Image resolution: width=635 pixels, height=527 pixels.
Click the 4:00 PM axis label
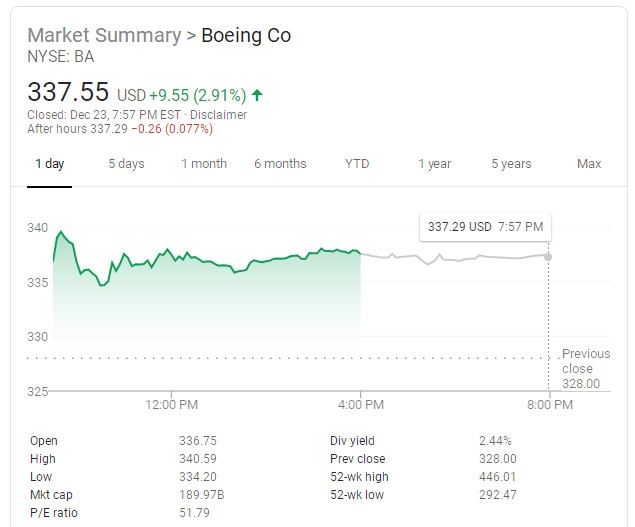coord(360,405)
